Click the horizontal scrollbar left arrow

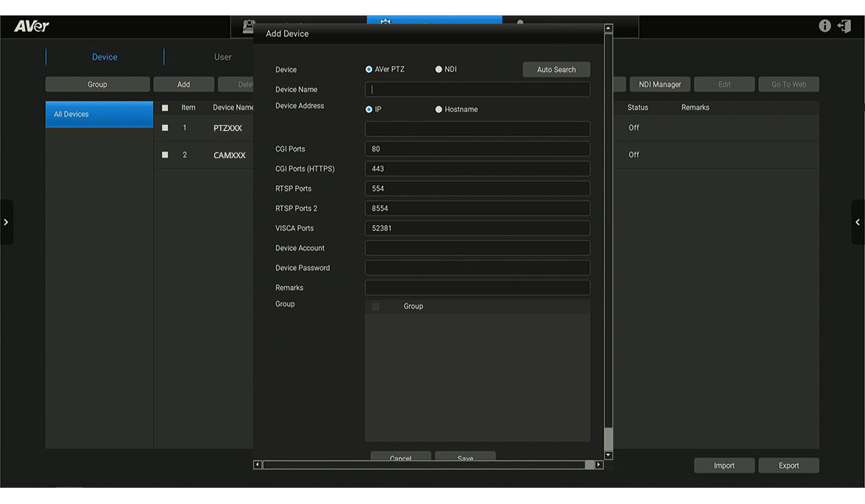[x=257, y=465]
